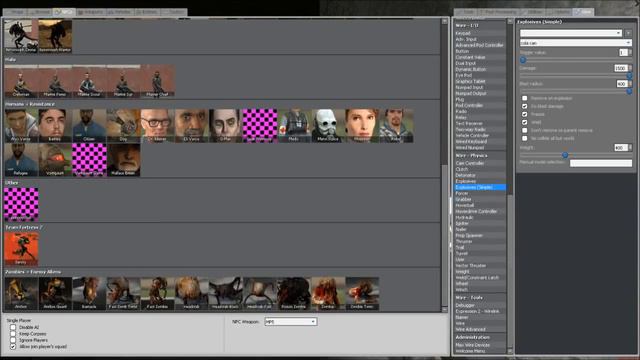The width and height of the screenshot is (640, 360).
Task: Select the Vector Thruster tool
Action: (480, 265)
